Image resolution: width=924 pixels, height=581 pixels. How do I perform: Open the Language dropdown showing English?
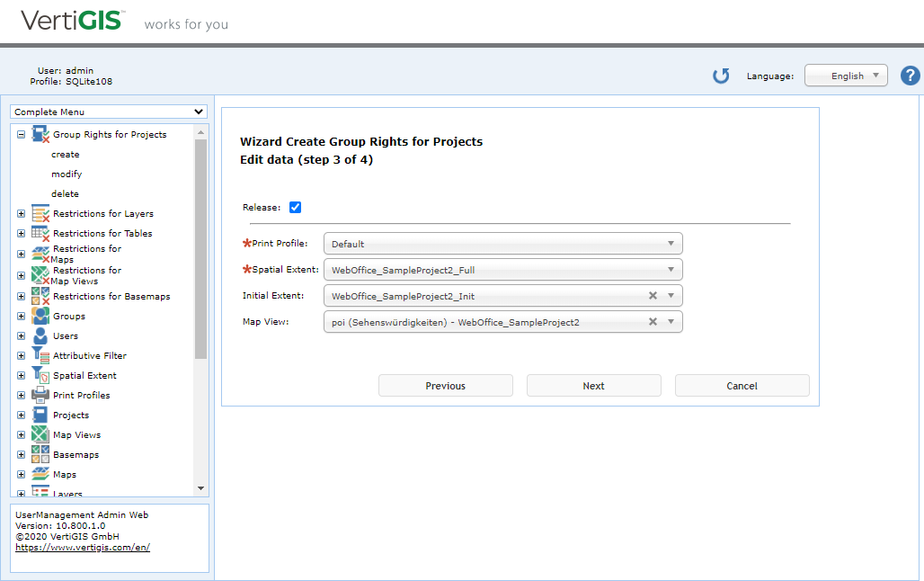click(x=846, y=76)
